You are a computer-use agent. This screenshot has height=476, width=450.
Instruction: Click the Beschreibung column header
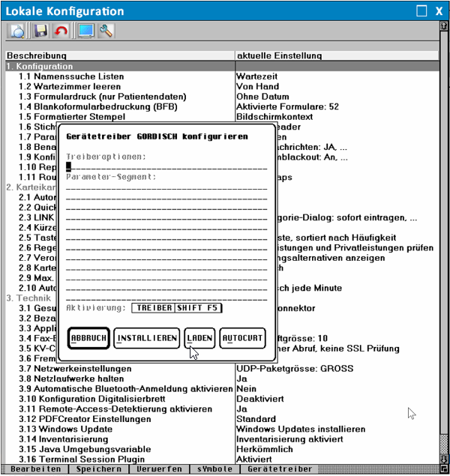pos(120,55)
